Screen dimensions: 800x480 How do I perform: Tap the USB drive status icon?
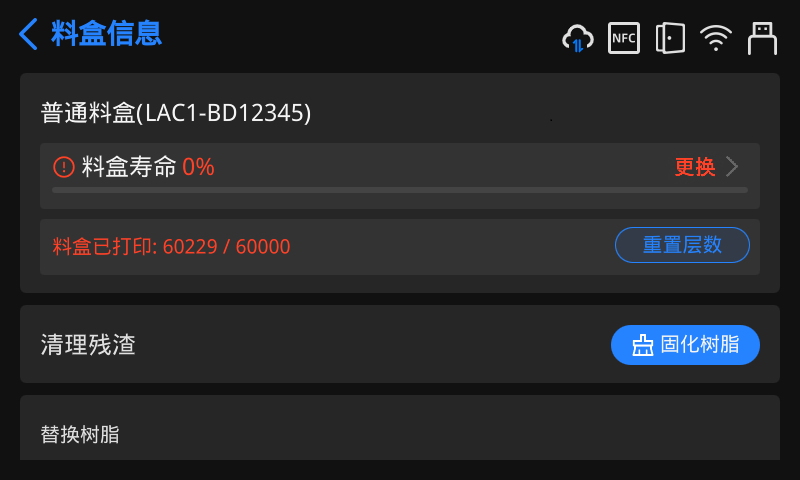(x=762, y=38)
